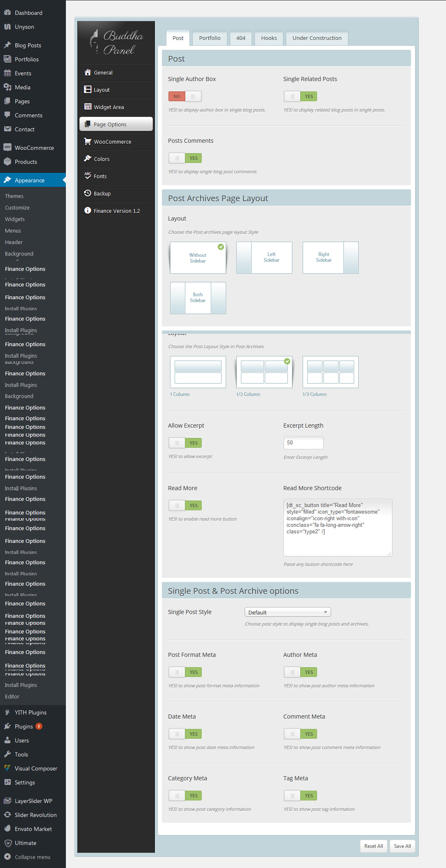Image resolution: width=446 pixels, height=868 pixels.
Task: Click the Excerpt Length input field
Action: click(303, 443)
